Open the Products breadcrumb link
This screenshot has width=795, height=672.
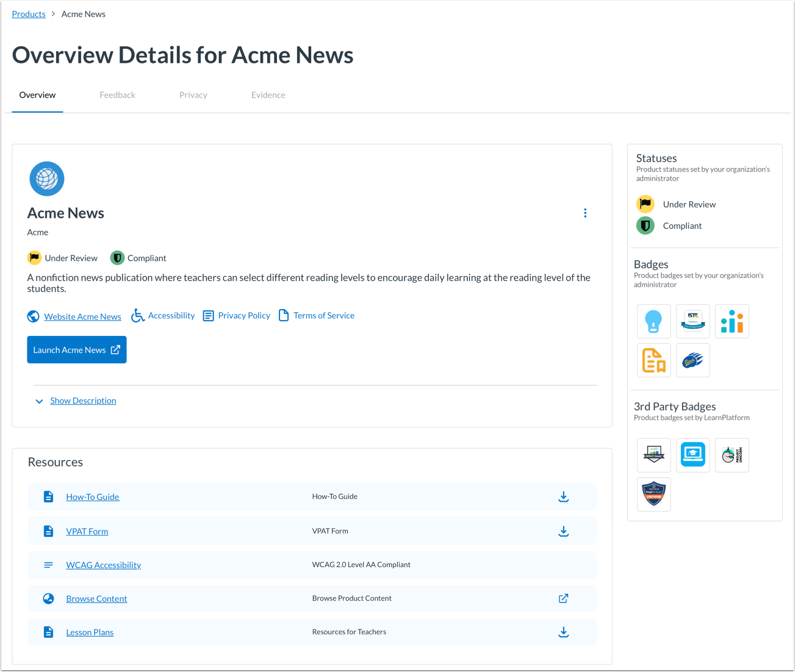pos(28,13)
